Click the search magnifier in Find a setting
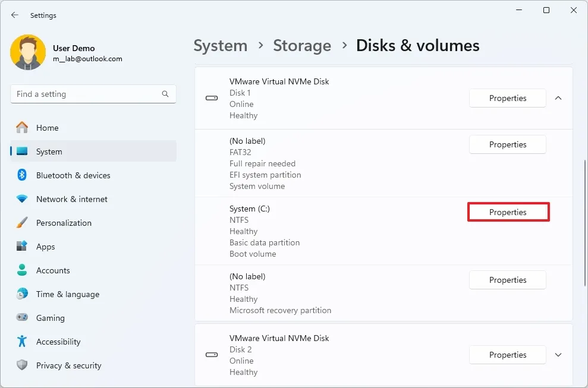 (x=165, y=94)
